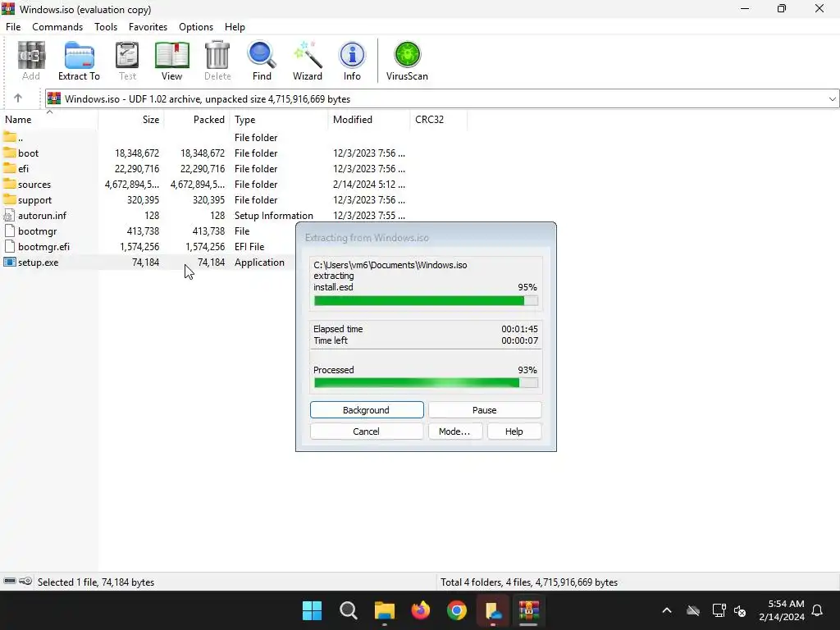Click Help in extraction dialog

(514, 431)
